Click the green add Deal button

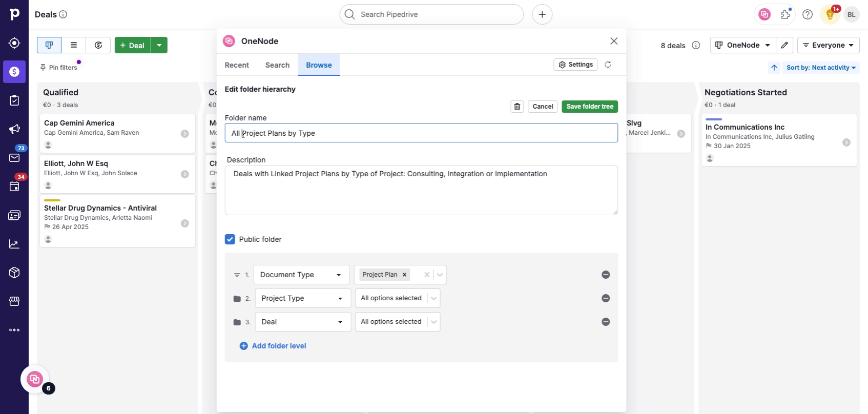click(133, 45)
